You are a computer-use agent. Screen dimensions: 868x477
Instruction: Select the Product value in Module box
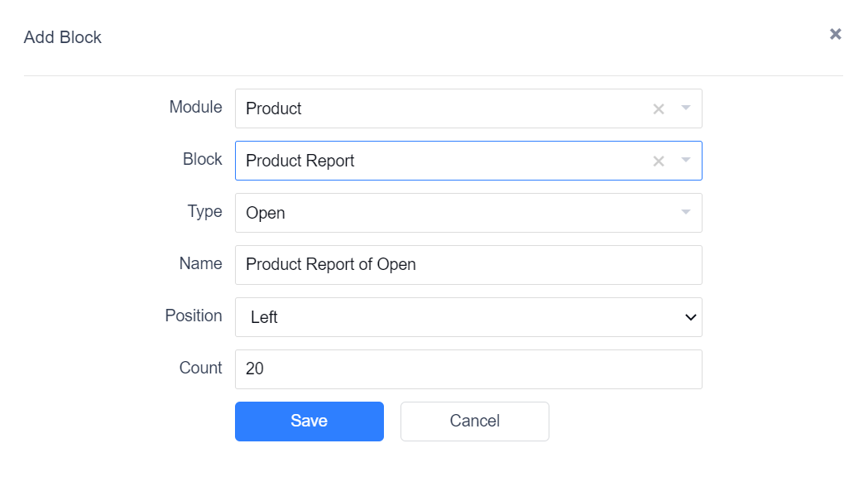[x=273, y=108]
